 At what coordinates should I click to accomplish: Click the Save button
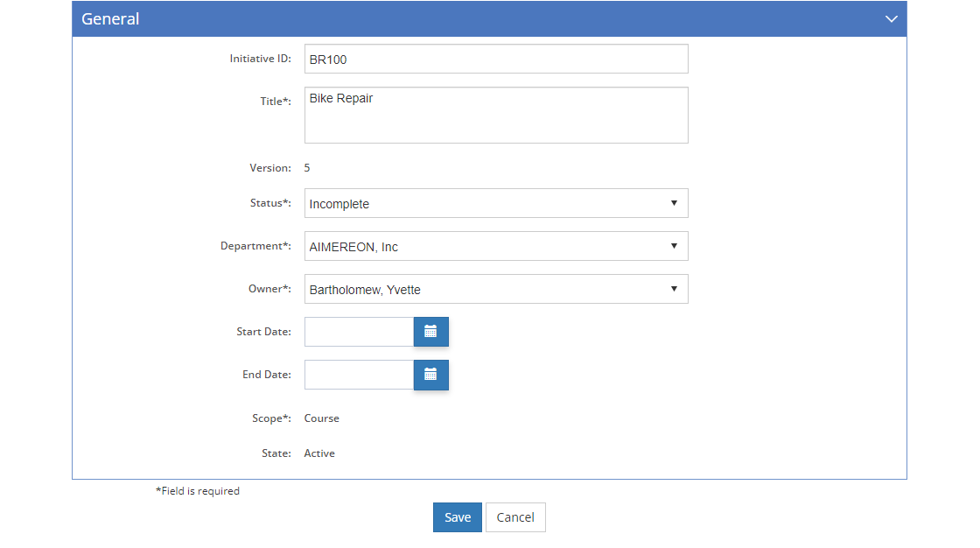tap(458, 517)
